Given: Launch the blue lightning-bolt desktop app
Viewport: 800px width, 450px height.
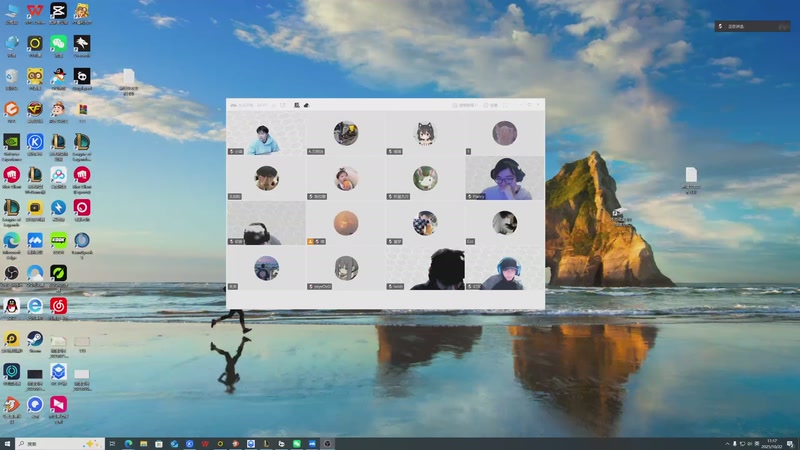Looking at the screenshot, I should click(x=58, y=210).
